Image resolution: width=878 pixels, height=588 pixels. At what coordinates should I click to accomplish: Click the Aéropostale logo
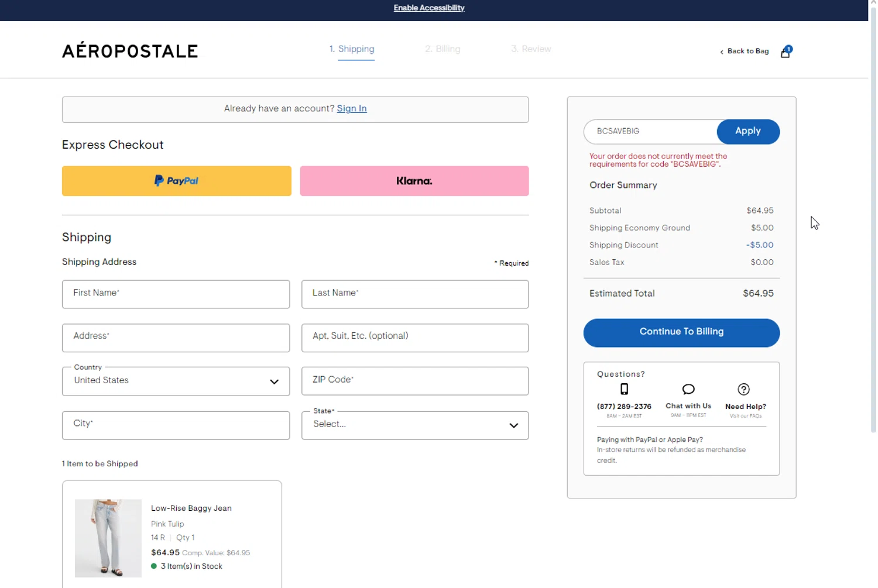pos(130,51)
